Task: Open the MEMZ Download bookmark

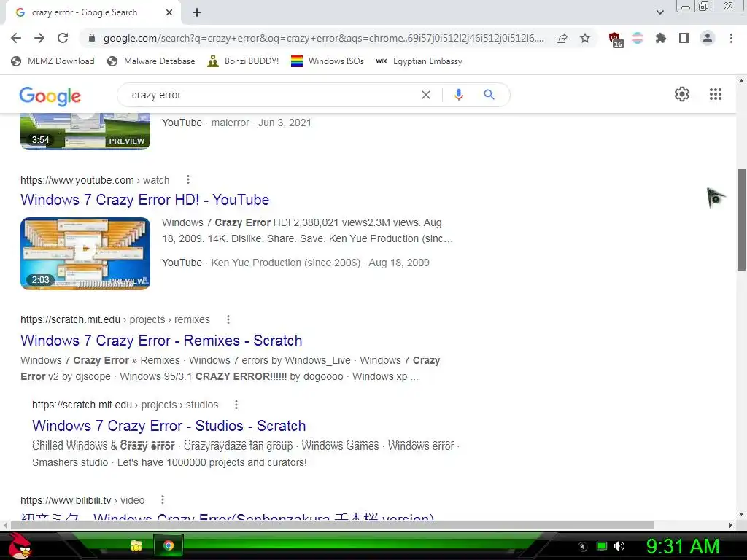Action: point(53,61)
